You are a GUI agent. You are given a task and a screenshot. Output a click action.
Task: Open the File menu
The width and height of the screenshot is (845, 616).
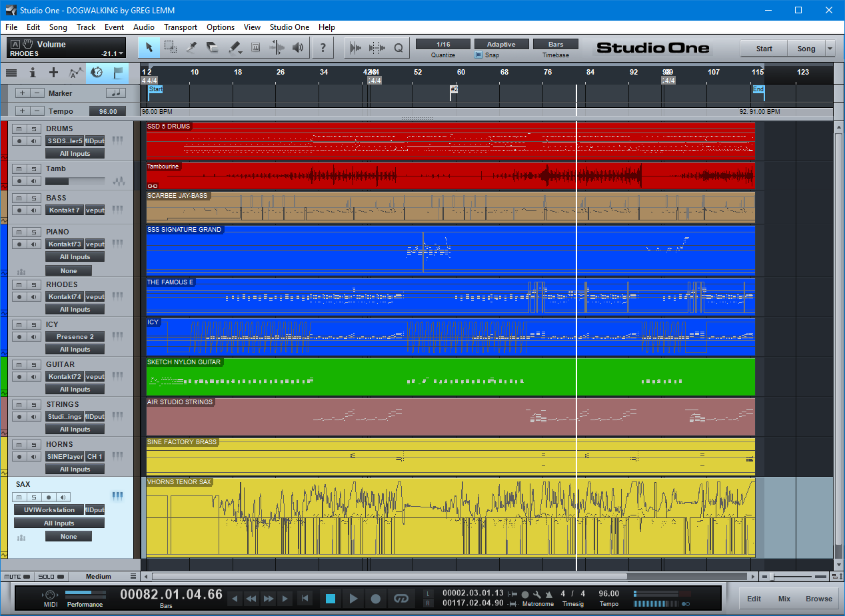tap(11, 27)
